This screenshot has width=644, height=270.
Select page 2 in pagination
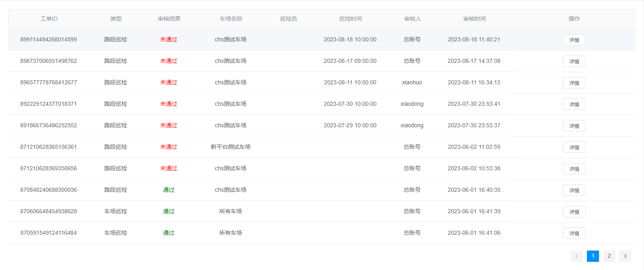[x=609, y=256]
